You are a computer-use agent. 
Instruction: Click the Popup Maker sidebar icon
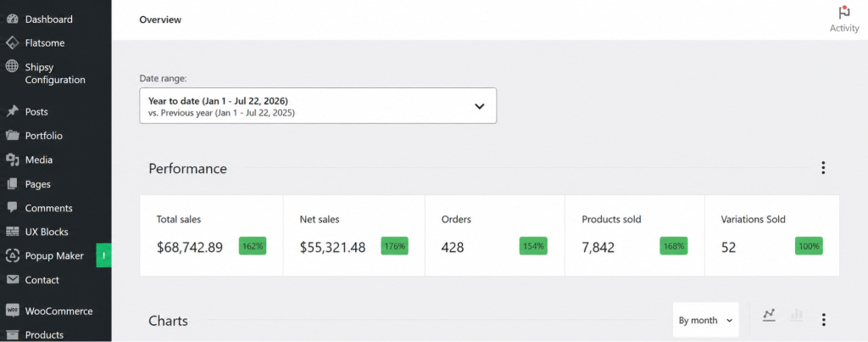[12, 255]
